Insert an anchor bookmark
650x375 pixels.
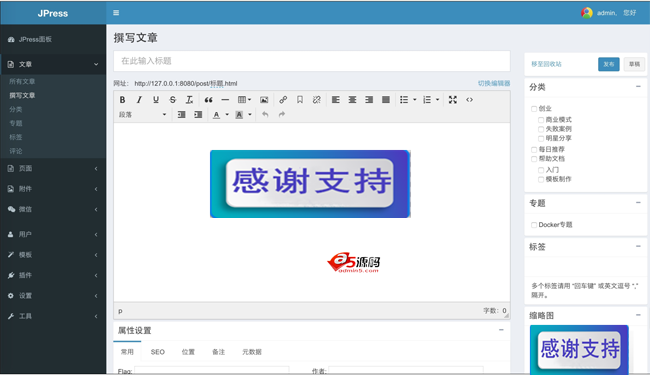(x=300, y=100)
